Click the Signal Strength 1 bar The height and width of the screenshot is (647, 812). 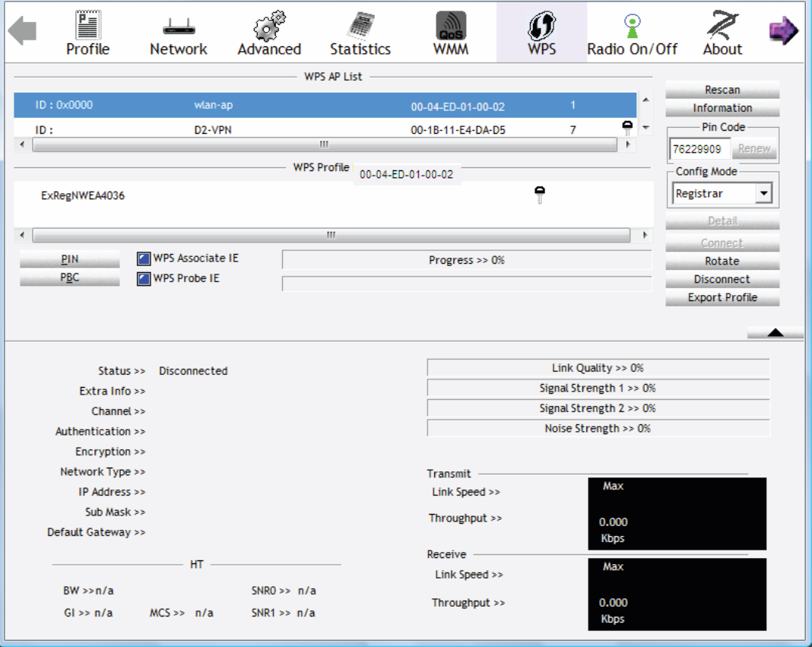(x=598, y=388)
